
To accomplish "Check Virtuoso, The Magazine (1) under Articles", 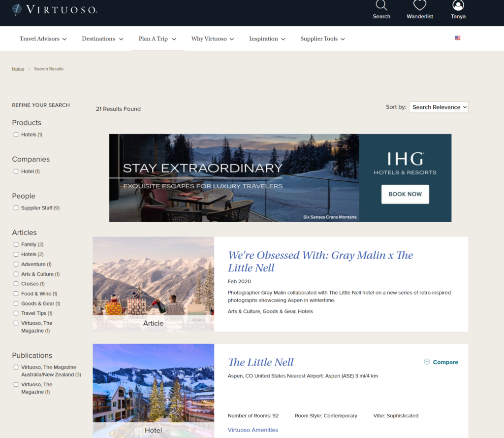I will [x=16, y=323].
